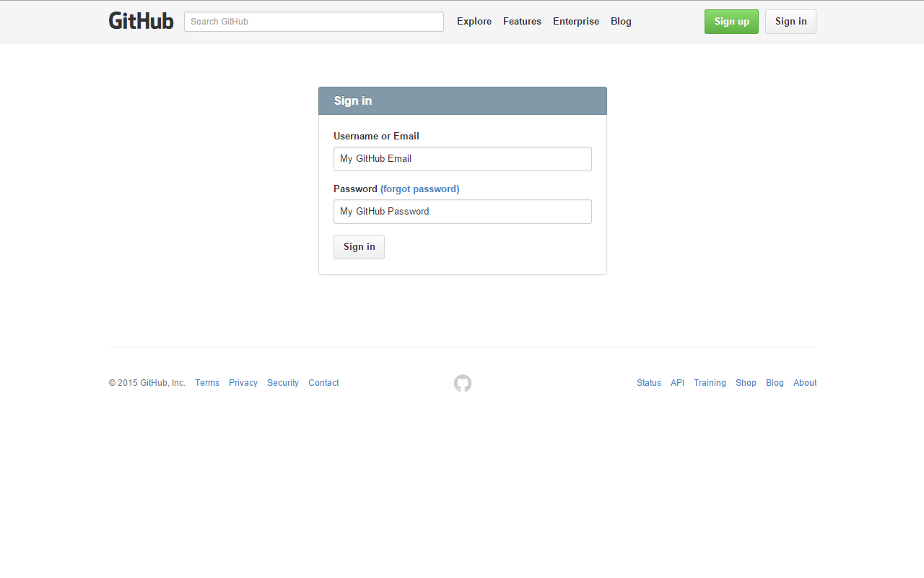Focus the Search GitHub field

pos(314,22)
